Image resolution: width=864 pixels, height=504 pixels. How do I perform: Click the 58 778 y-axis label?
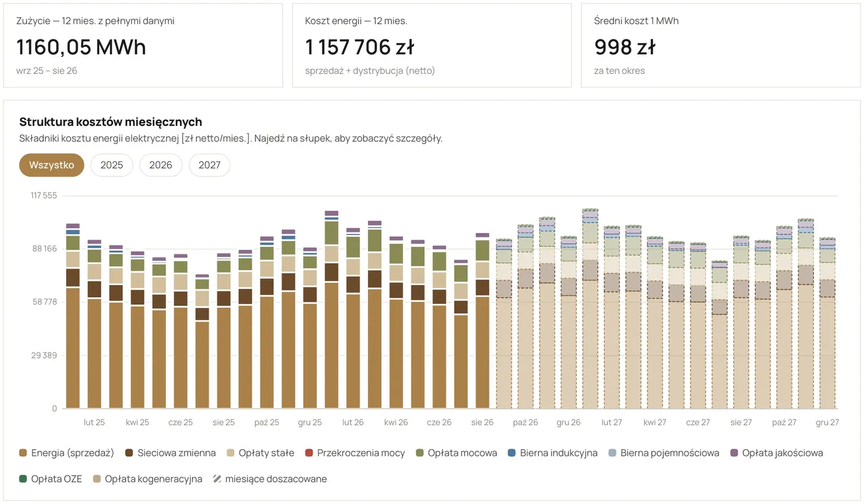click(44, 302)
